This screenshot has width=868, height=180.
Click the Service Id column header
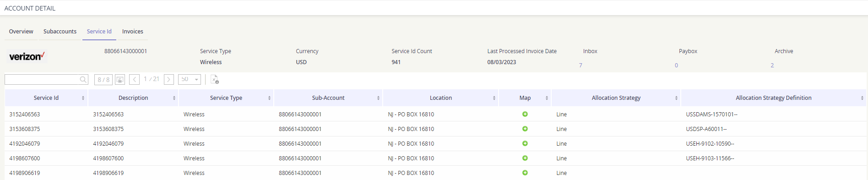46,98
